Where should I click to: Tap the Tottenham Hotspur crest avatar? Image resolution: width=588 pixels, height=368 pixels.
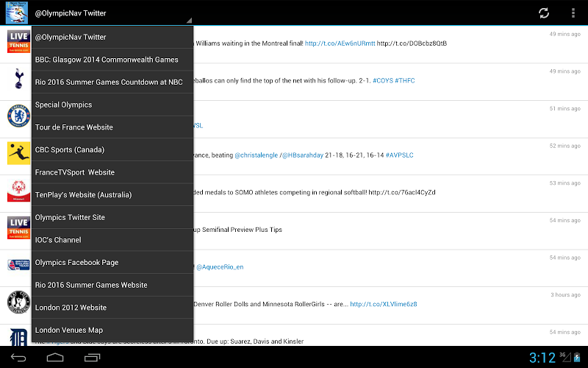18,79
